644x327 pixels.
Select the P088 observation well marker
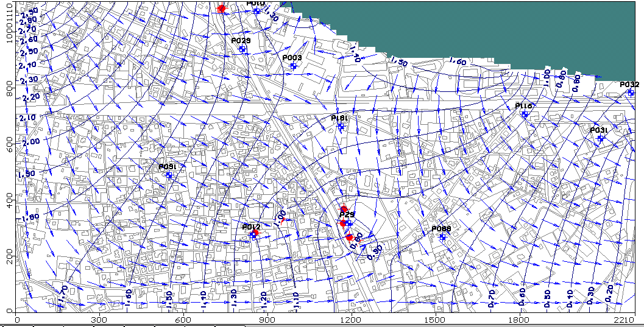click(x=442, y=237)
